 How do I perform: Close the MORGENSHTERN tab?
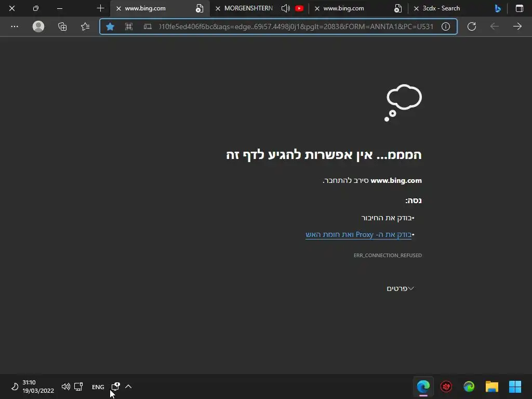pyautogui.click(x=218, y=8)
